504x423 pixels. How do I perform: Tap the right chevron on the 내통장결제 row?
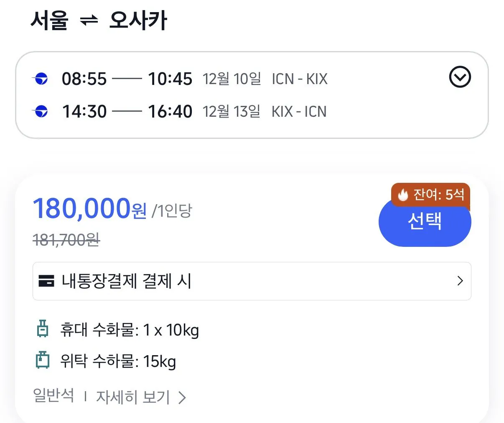pos(460,281)
